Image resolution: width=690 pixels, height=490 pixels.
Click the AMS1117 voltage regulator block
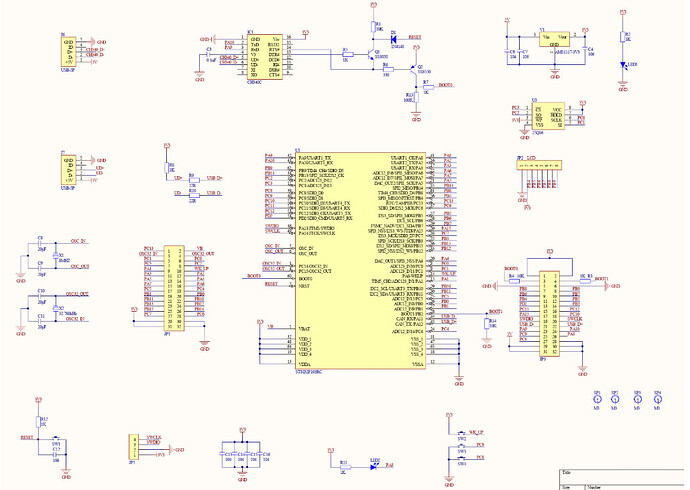[554, 39]
